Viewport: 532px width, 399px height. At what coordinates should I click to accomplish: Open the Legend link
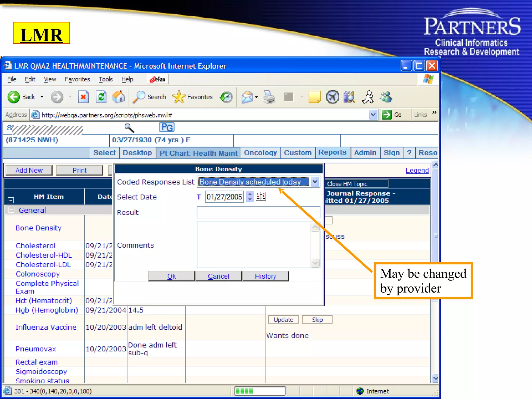pos(417,170)
